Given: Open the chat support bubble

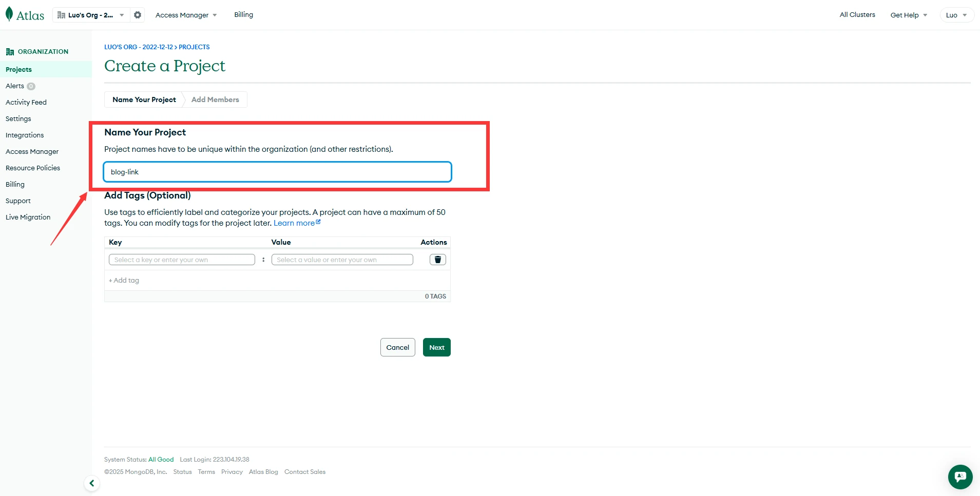Looking at the screenshot, I should click(x=960, y=477).
